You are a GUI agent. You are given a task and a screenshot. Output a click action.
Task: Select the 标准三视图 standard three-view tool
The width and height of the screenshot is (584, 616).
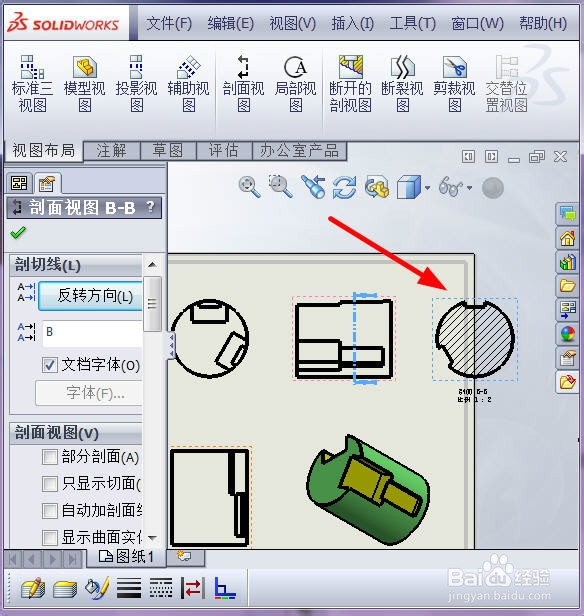[32, 84]
